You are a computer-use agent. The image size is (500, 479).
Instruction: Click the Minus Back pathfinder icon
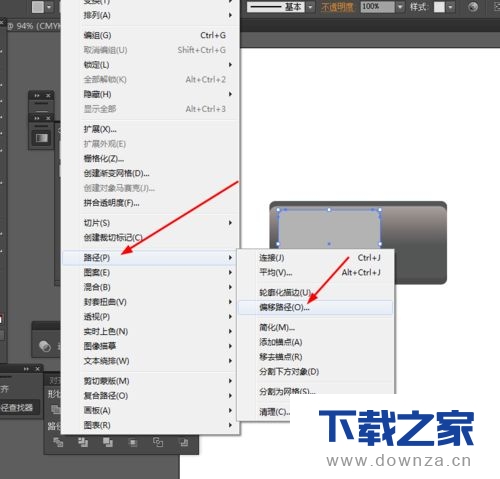click(183, 442)
